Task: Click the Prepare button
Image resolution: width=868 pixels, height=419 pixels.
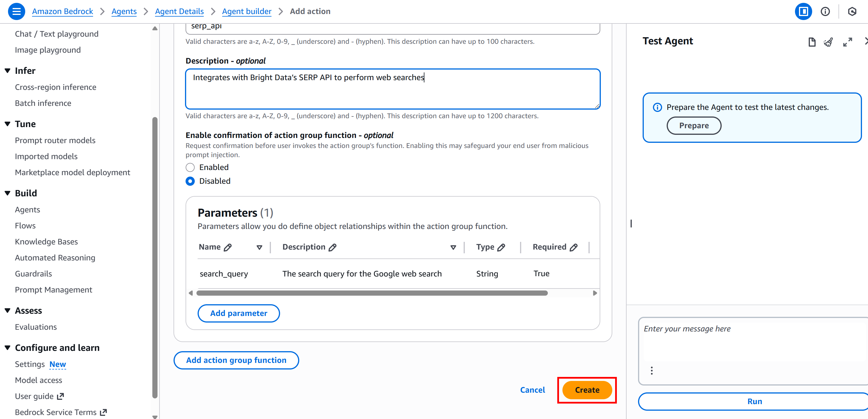Action: click(694, 125)
